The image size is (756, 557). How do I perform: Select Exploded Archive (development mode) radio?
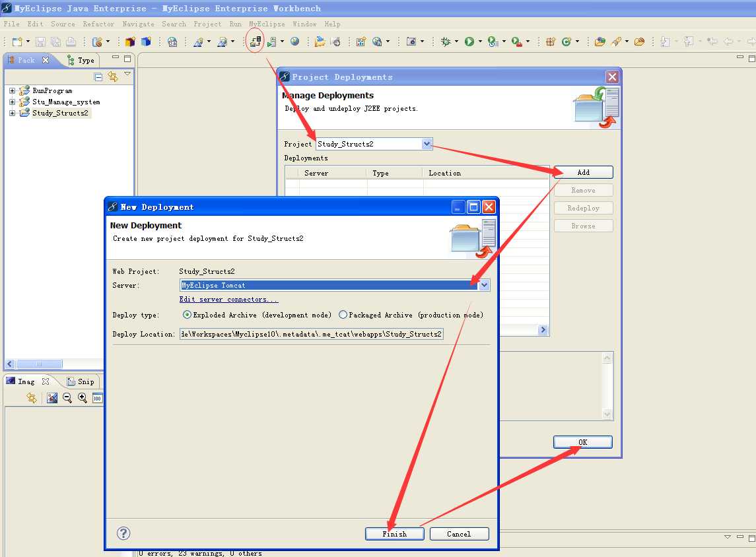(x=187, y=315)
